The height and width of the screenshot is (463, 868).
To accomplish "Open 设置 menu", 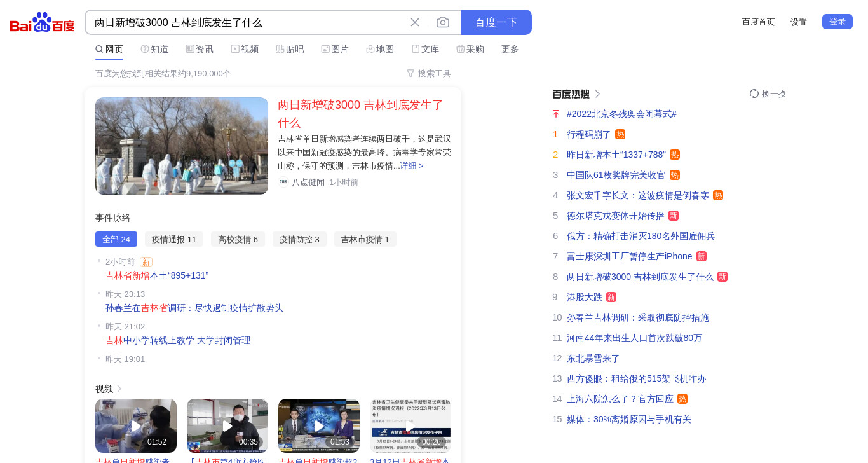I will click(x=799, y=22).
